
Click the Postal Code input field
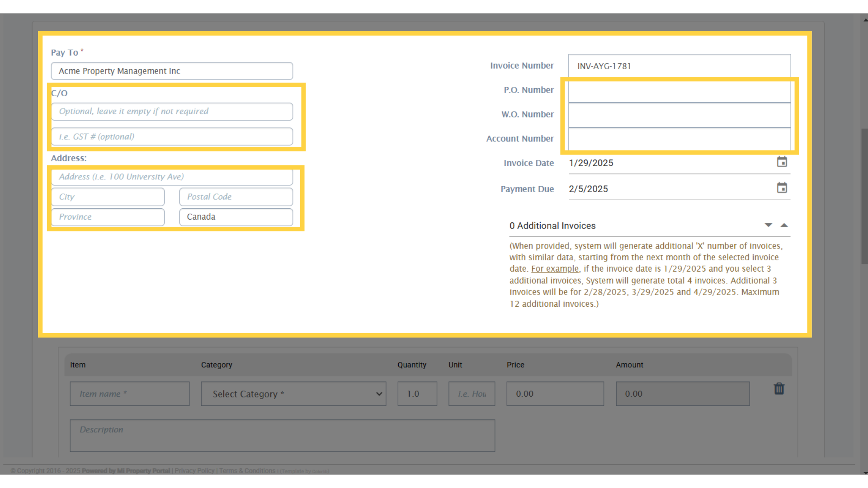coord(236,197)
